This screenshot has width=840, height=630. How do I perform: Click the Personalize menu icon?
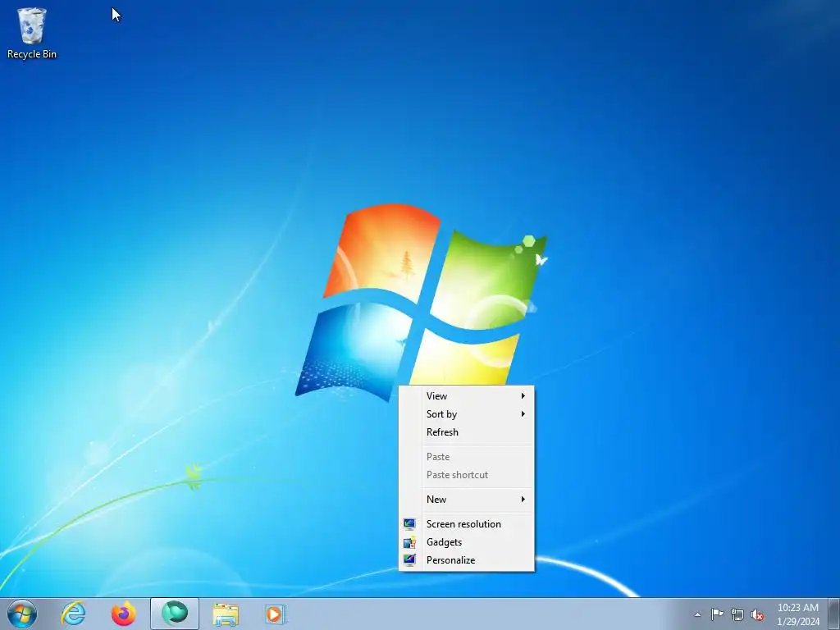tap(410, 560)
